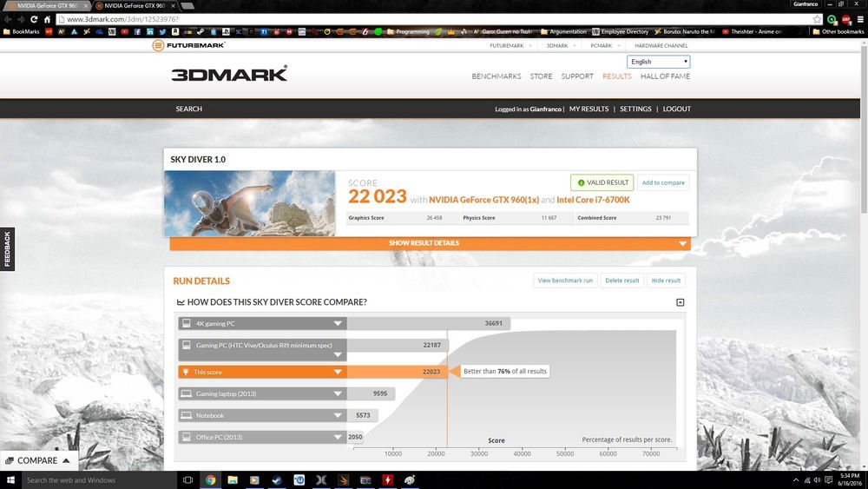The image size is (868, 489).
Task: Click the Add to compare button
Action: 662,182
